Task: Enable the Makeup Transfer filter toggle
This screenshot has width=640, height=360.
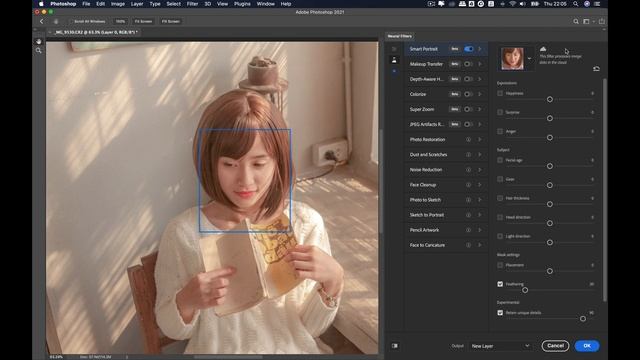Action: pos(469,64)
